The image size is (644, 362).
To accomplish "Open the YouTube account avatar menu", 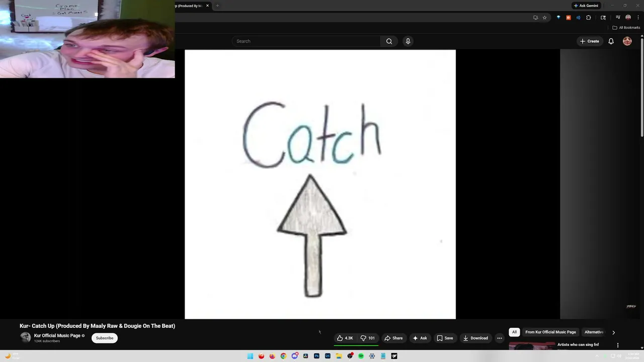I will pos(627,41).
